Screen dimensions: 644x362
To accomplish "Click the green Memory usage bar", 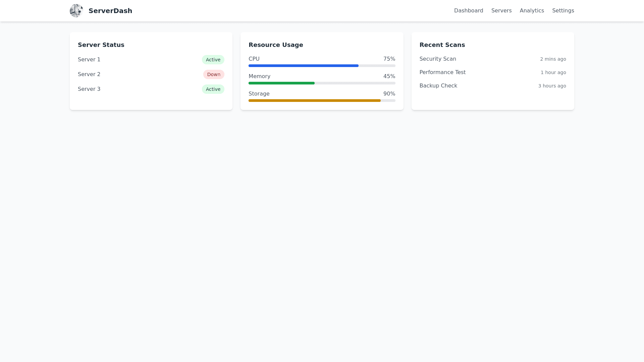I will (281, 83).
